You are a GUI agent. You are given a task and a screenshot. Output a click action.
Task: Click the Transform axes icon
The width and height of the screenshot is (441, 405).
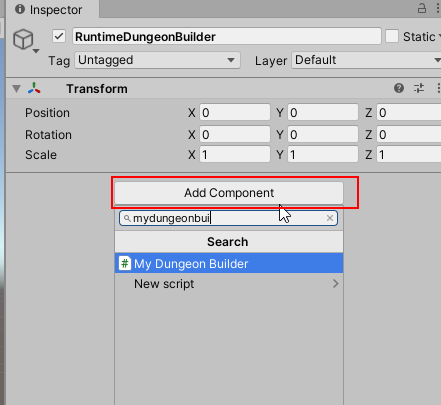pyautogui.click(x=34, y=88)
